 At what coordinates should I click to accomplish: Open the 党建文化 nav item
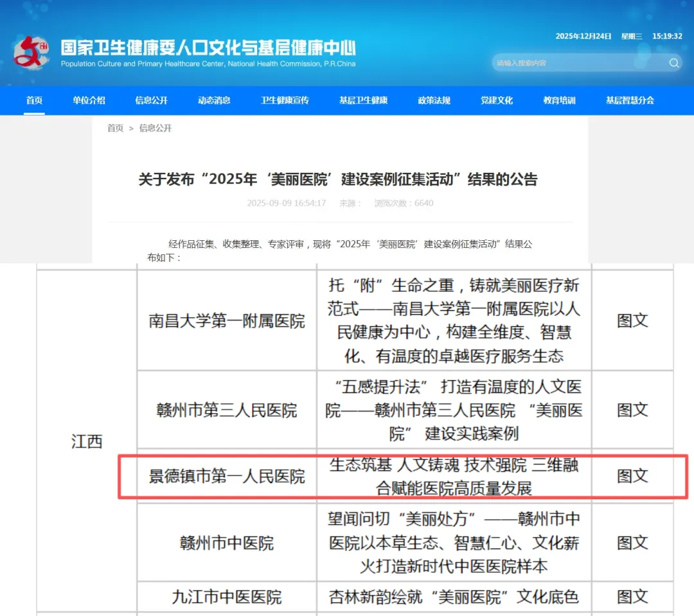click(x=497, y=100)
